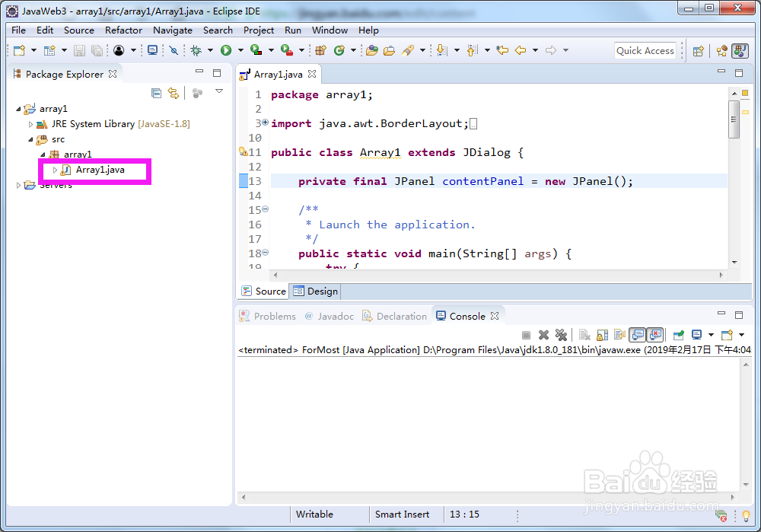Image resolution: width=761 pixels, height=532 pixels.
Task: Open Display Selected Console dropdown arrow
Action: pos(711,335)
